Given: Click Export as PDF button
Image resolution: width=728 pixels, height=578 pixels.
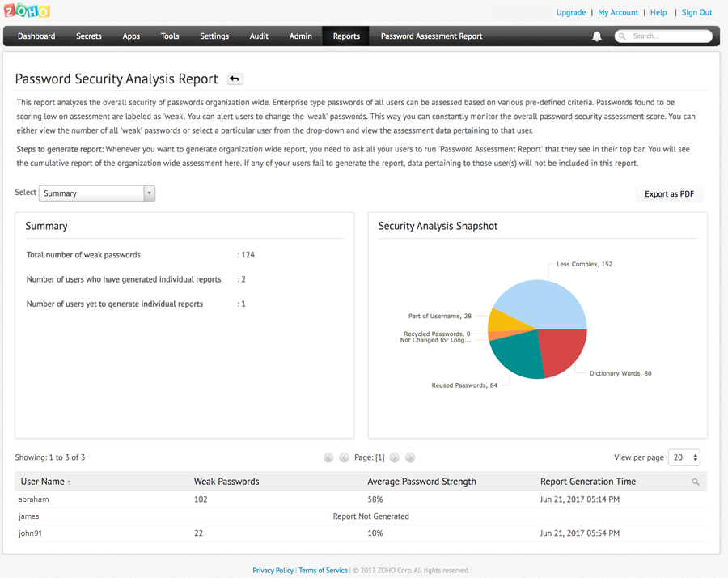Looking at the screenshot, I should point(669,194).
